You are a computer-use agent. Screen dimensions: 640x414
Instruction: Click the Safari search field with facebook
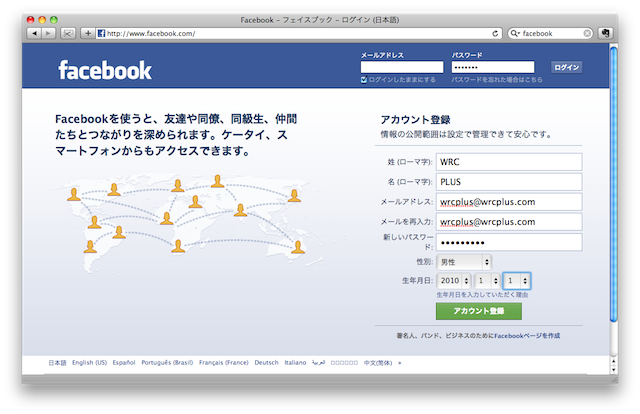(x=550, y=33)
